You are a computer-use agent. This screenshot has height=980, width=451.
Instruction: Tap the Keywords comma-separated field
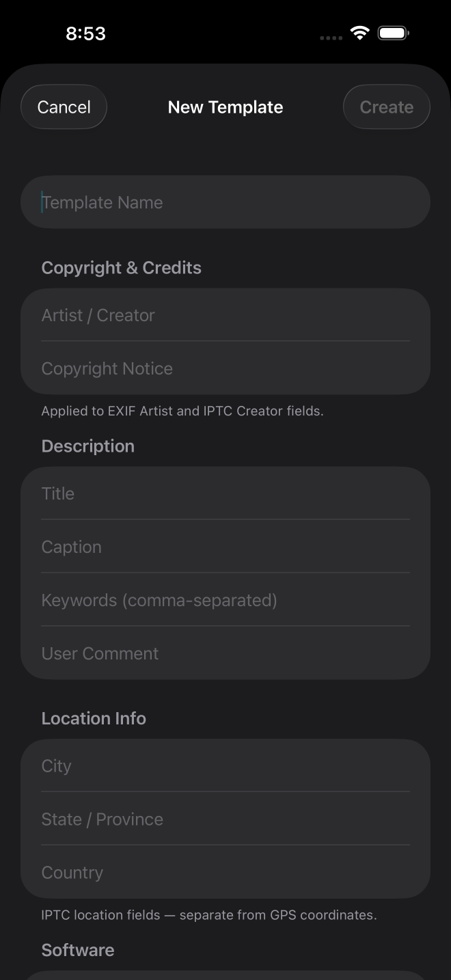click(225, 600)
